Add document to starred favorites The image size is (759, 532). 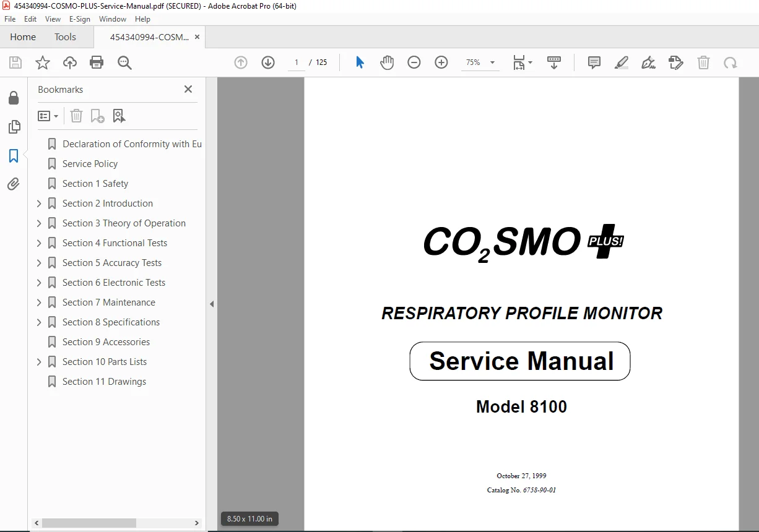tap(43, 62)
